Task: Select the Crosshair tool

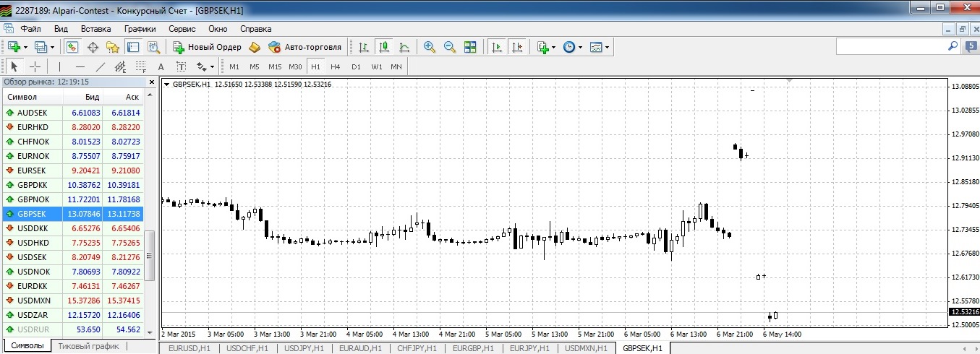Action: (x=34, y=66)
